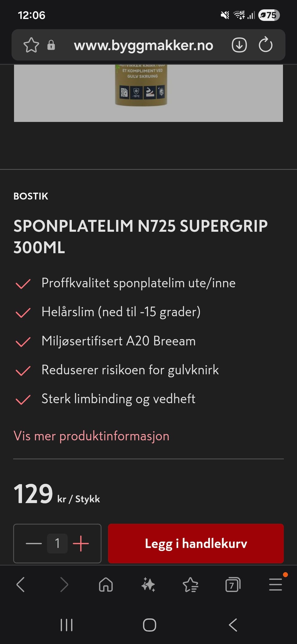Reload the page with refresh icon
Screen dimensions: 297x644
[265, 45]
